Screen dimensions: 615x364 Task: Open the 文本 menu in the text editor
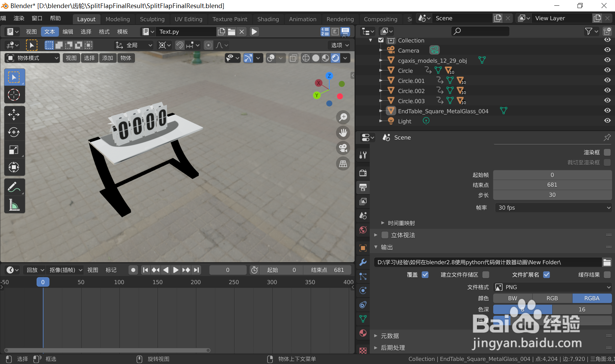[x=50, y=31]
